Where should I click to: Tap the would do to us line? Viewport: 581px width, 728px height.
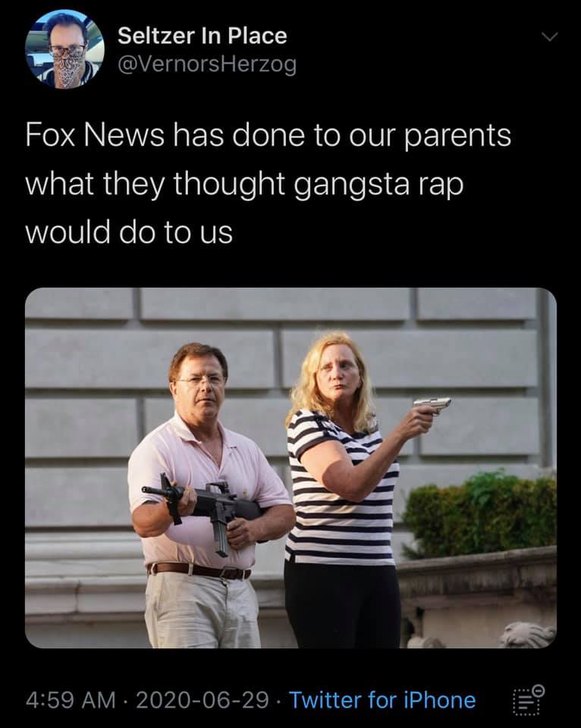tap(129, 232)
